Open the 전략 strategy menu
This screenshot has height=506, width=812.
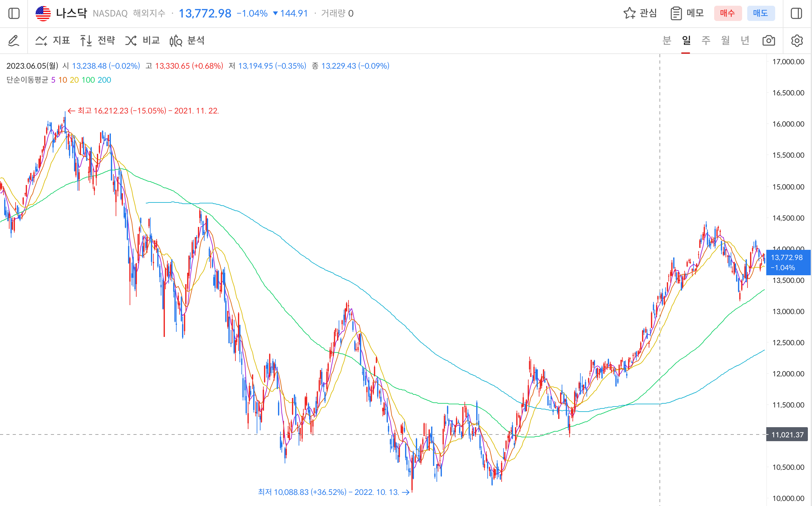pos(98,40)
